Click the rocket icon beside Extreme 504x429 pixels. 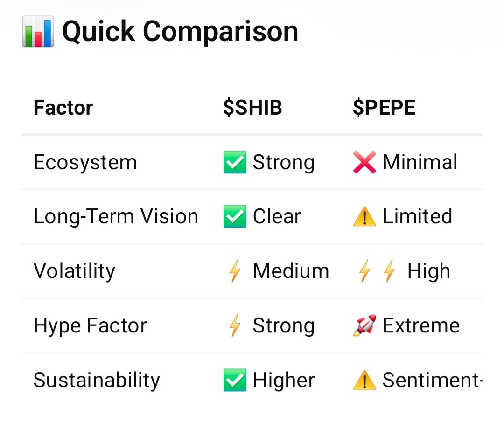pos(364,325)
